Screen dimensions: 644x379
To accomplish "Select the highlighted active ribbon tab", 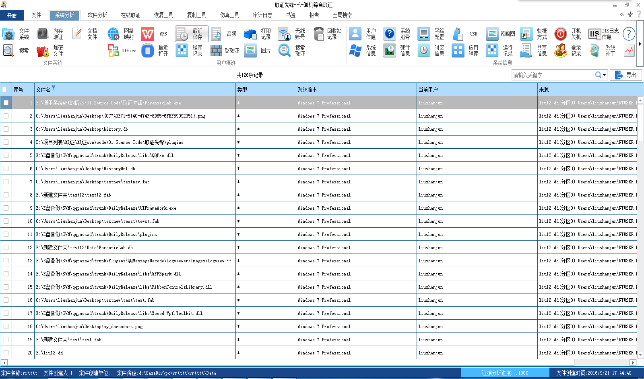I will [64, 15].
